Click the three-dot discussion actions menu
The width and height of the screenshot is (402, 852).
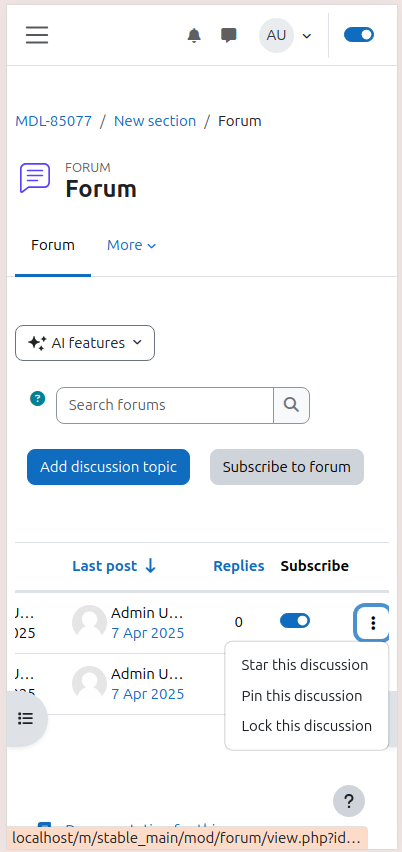373,623
